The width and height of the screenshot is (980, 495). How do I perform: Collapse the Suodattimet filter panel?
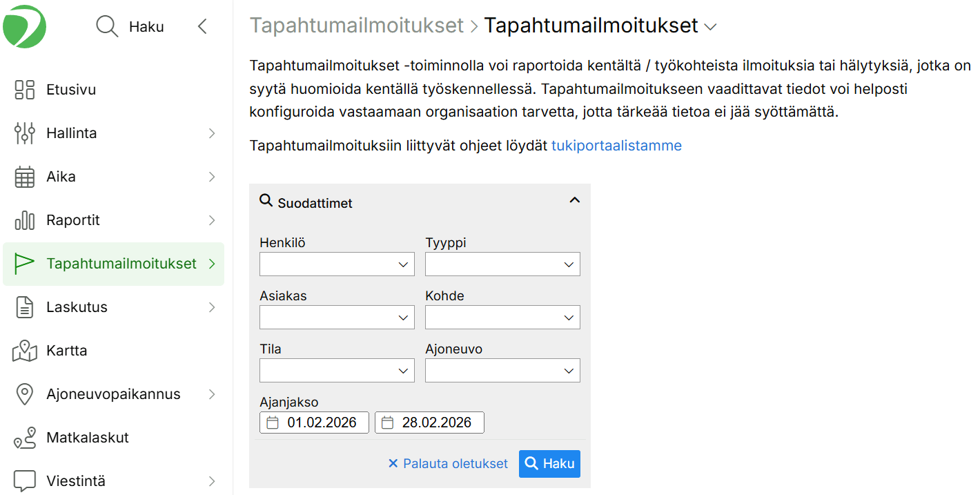tap(574, 201)
